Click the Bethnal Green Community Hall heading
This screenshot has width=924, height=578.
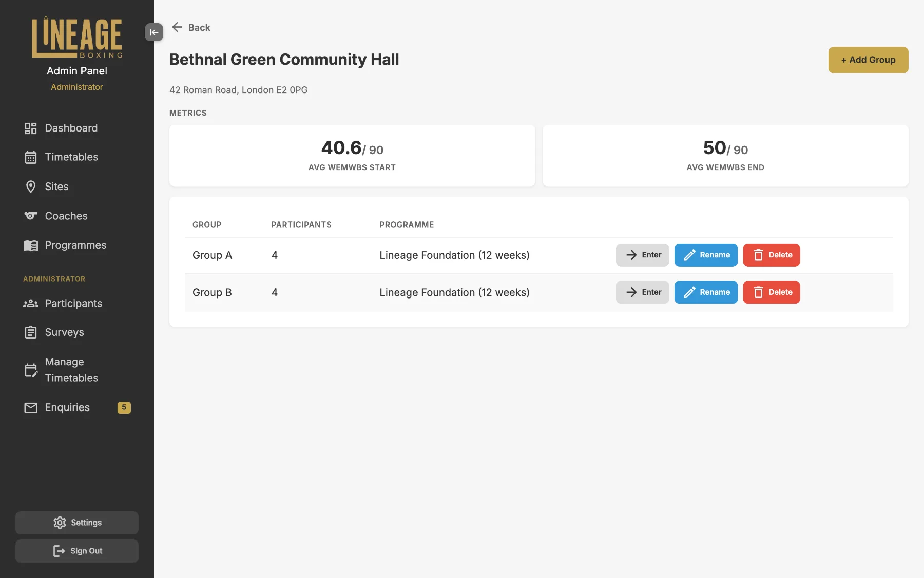(284, 60)
